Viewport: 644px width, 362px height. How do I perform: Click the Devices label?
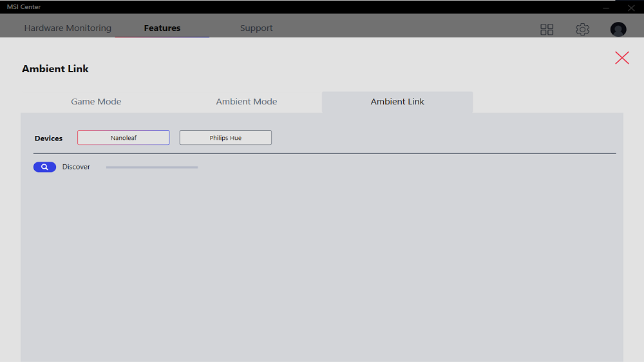[48, 138]
